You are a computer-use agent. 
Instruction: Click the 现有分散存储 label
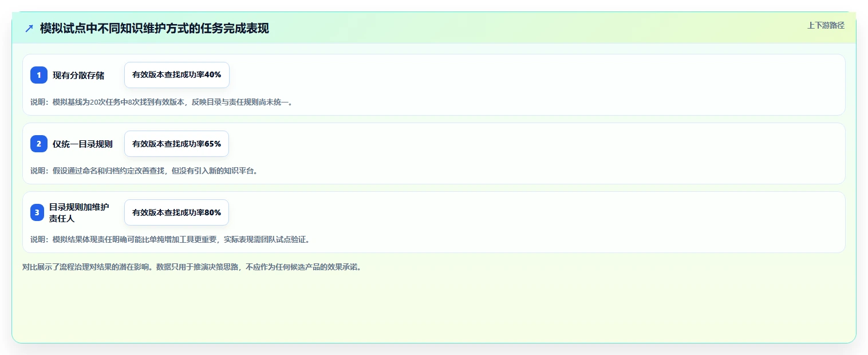pos(78,75)
